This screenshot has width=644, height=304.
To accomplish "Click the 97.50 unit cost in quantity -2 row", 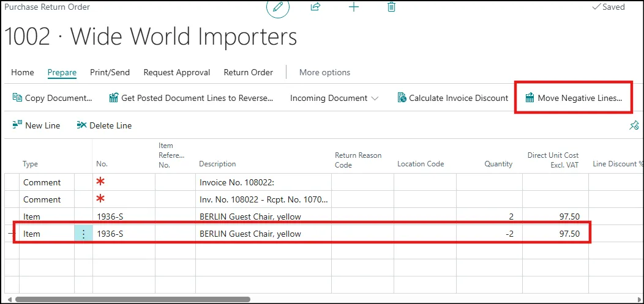I will tap(555, 234).
